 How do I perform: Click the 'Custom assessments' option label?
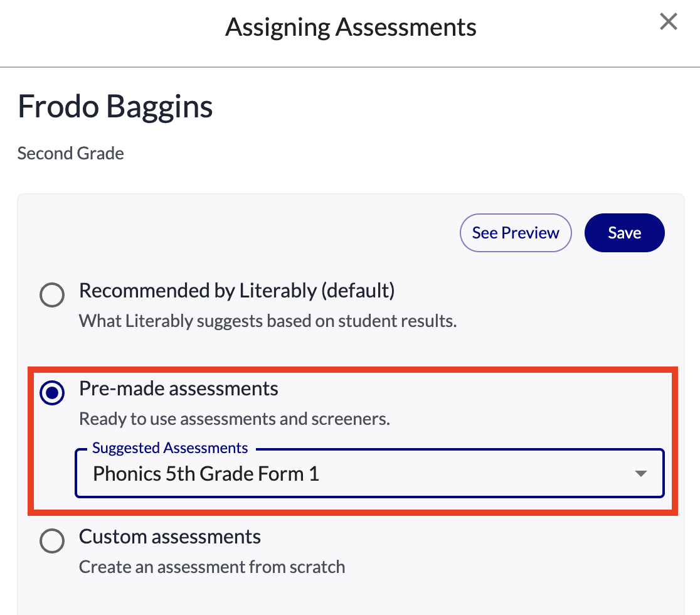[170, 537]
